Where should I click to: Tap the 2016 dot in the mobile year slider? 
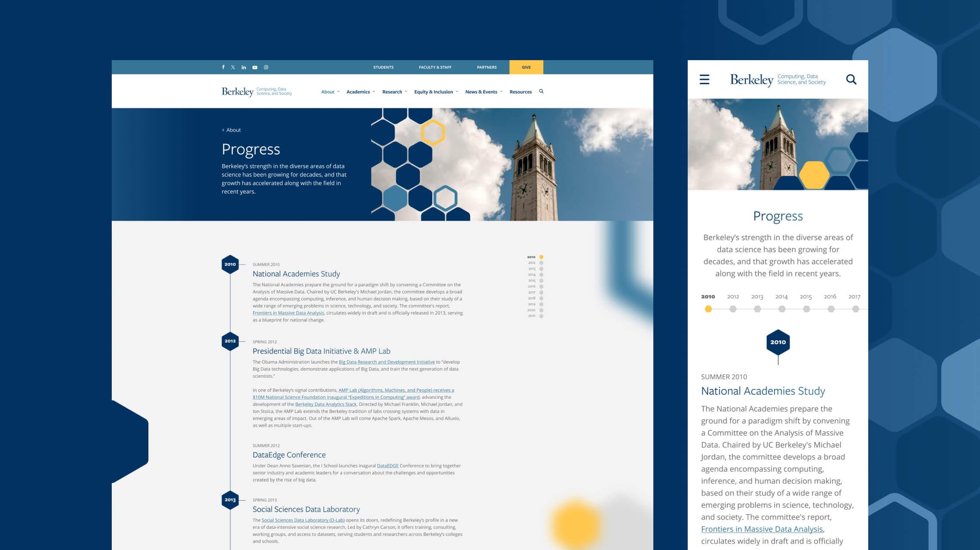(x=831, y=309)
